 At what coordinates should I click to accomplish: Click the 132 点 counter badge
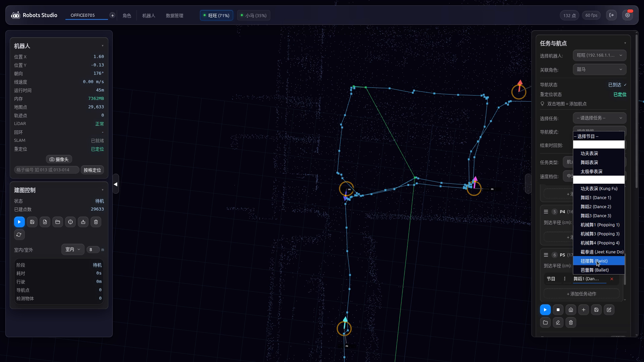pos(569,15)
